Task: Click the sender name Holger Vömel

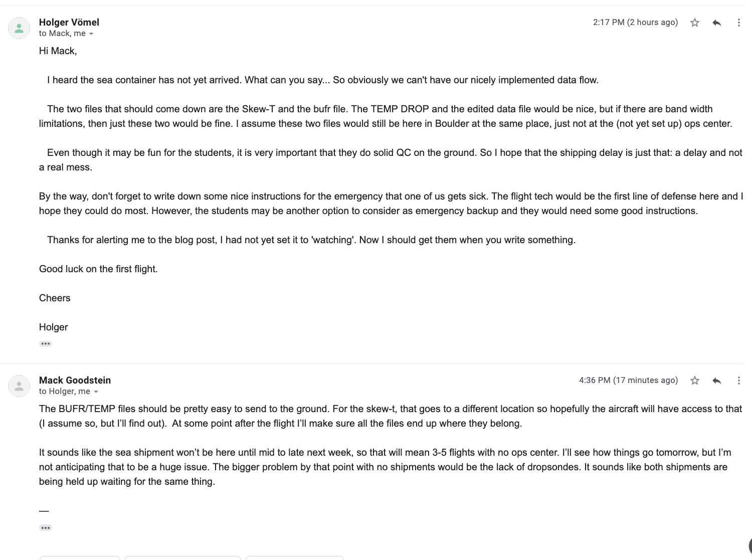Action: pyautogui.click(x=69, y=22)
